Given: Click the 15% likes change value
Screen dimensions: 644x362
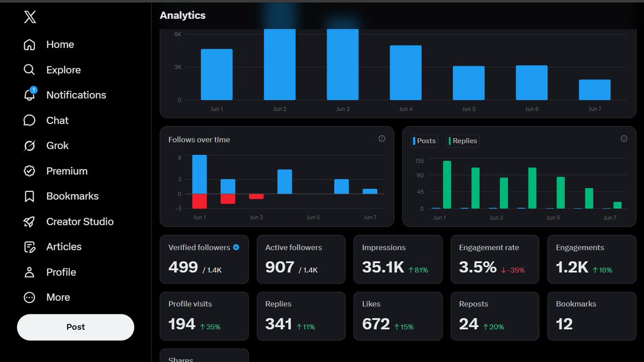Looking at the screenshot, I should [x=404, y=327].
